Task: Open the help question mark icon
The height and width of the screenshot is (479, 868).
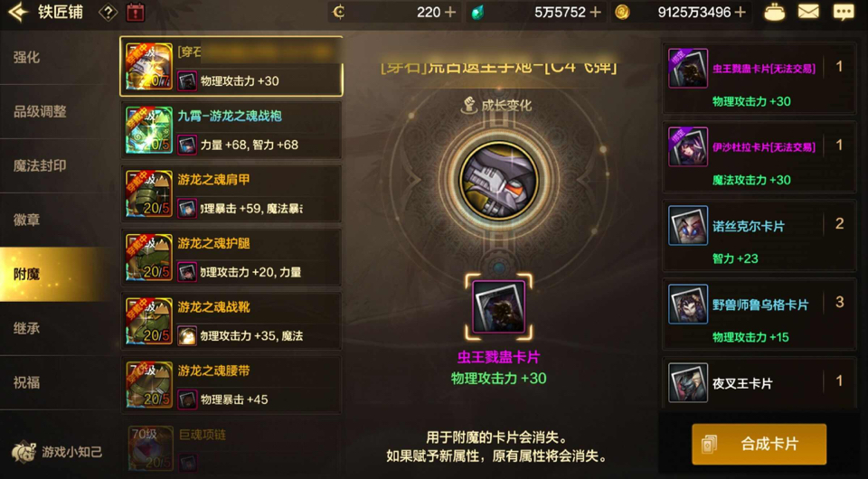Action: pos(108,12)
